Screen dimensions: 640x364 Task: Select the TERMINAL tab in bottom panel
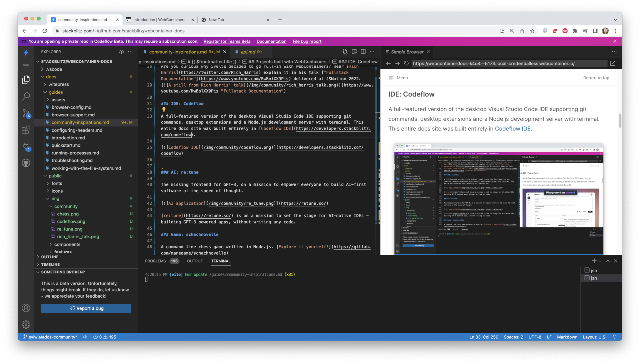point(221,261)
